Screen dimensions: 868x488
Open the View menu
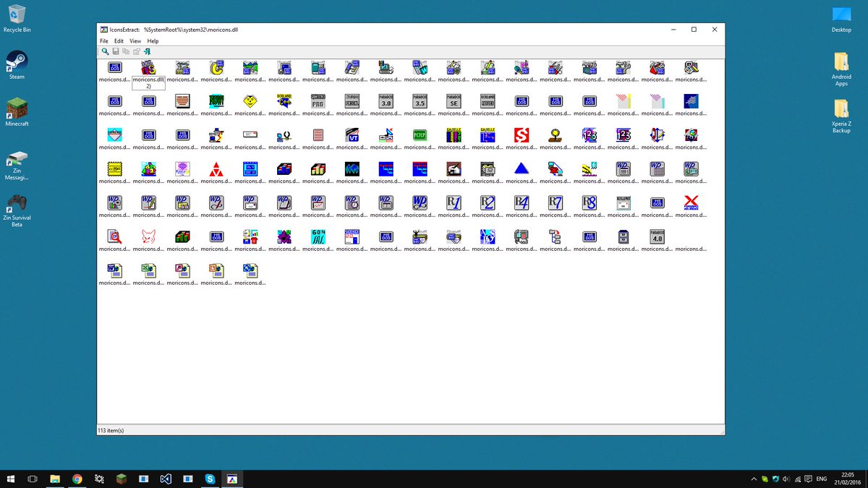point(135,40)
